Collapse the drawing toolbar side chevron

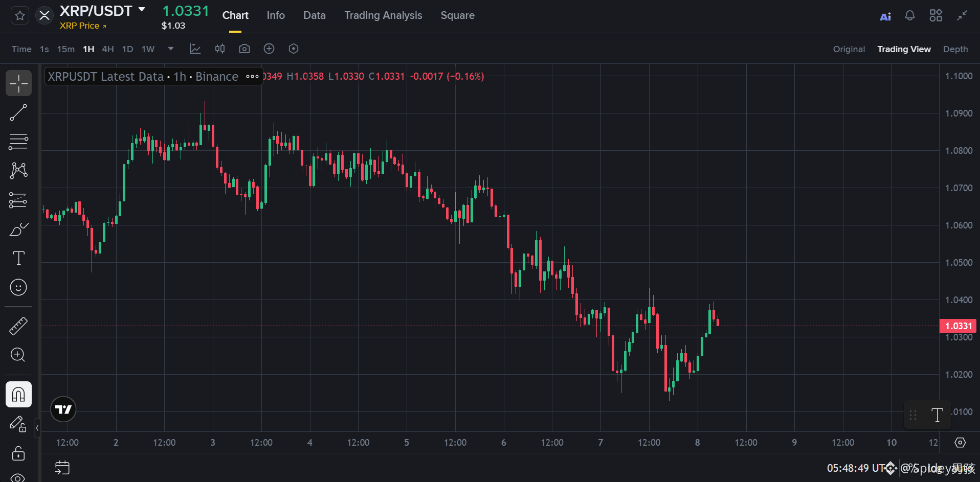37,428
